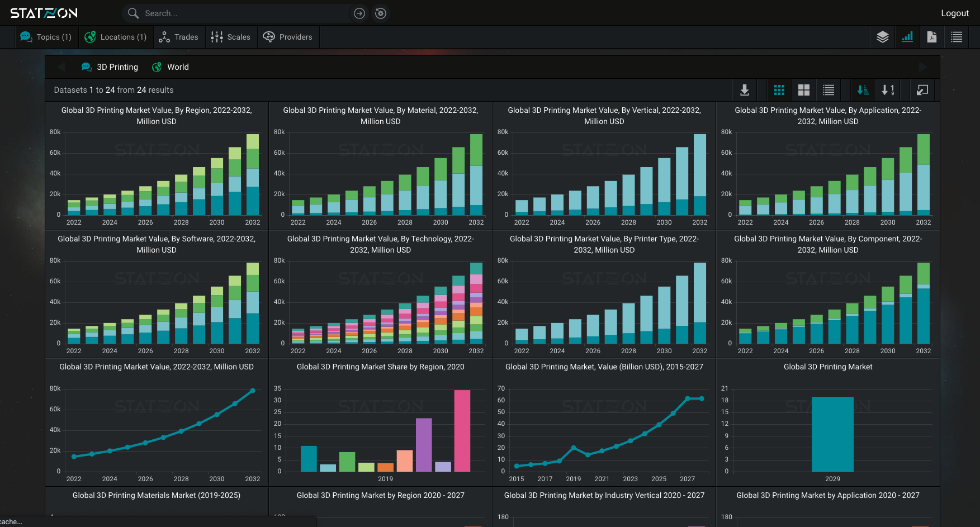Click the search settings gear icon

(x=381, y=13)
